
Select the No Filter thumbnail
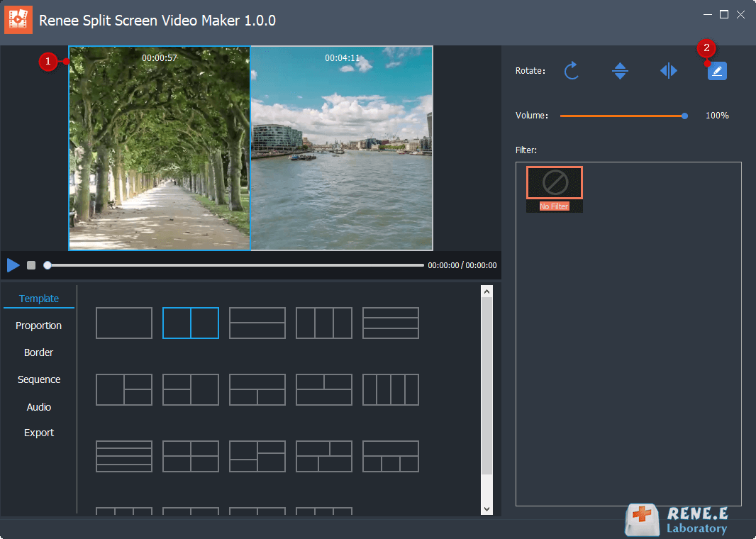(x=554, y=189)
